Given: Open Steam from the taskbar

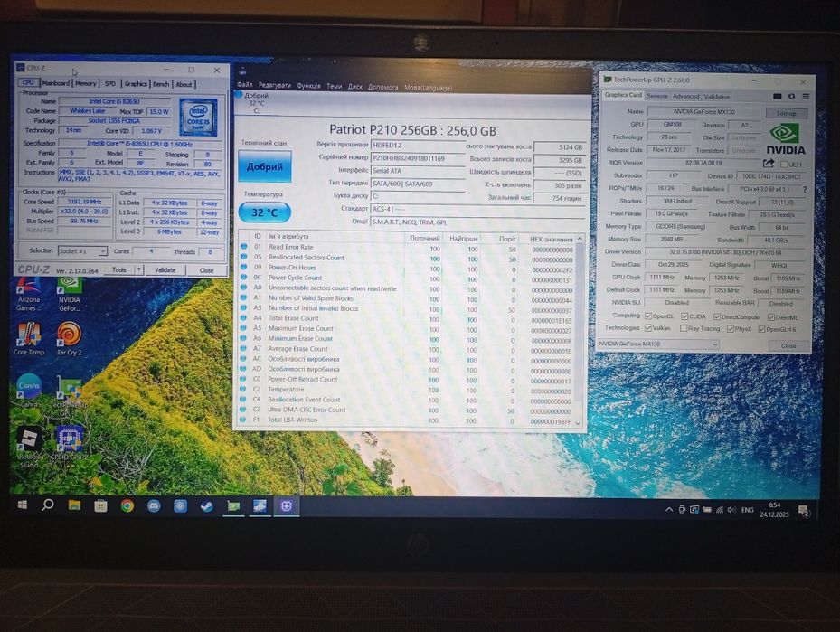Looking at the screenshot, I should [207, 505].
